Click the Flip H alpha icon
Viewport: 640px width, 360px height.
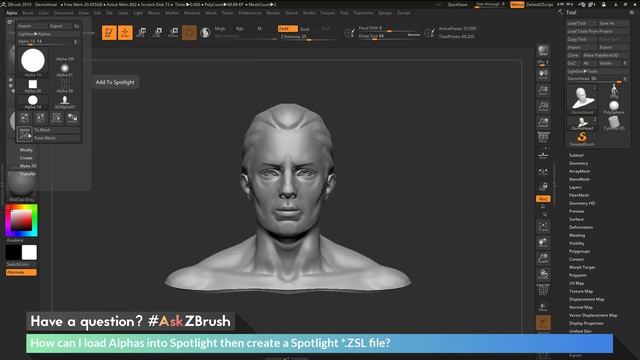point(24,118)
